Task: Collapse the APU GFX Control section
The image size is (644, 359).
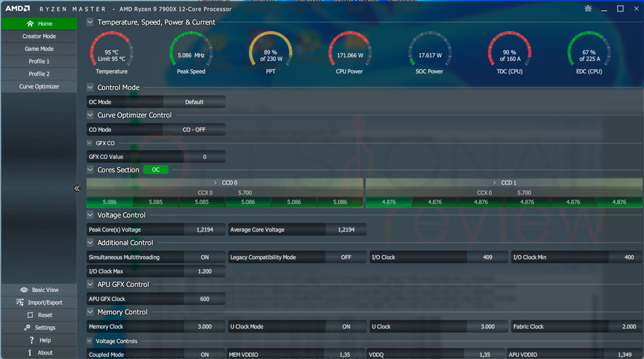Action: pos(90,284)
